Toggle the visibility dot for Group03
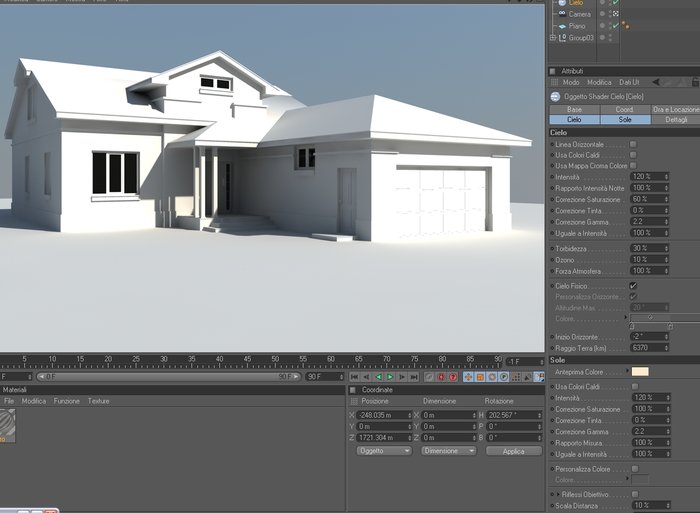This screenshot has width=700, height=513. (x=602, y=38)
